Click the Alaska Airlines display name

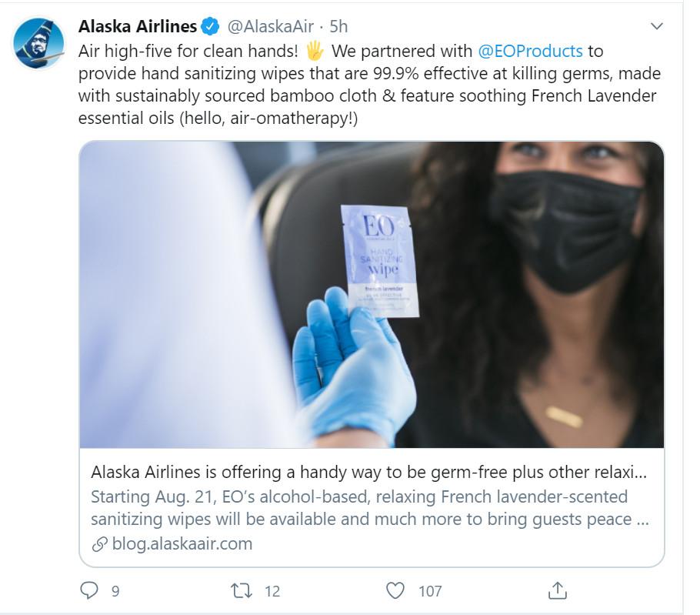click(x=138, y=27)
